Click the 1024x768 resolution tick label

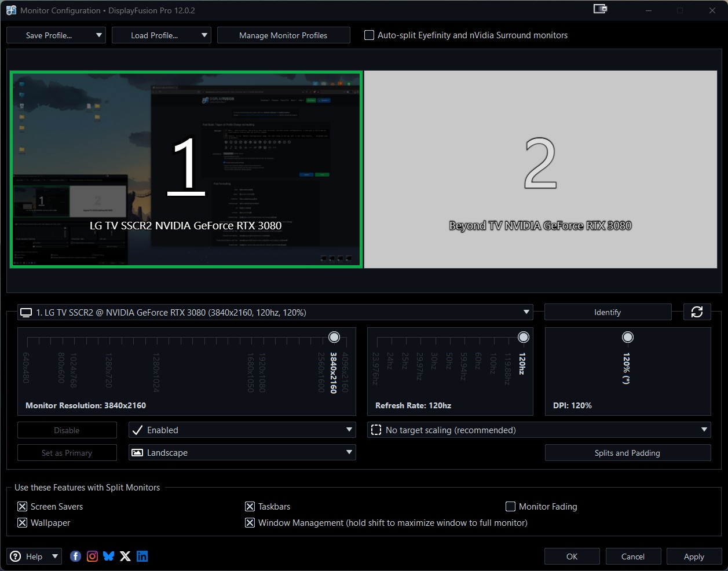point(74,370)
